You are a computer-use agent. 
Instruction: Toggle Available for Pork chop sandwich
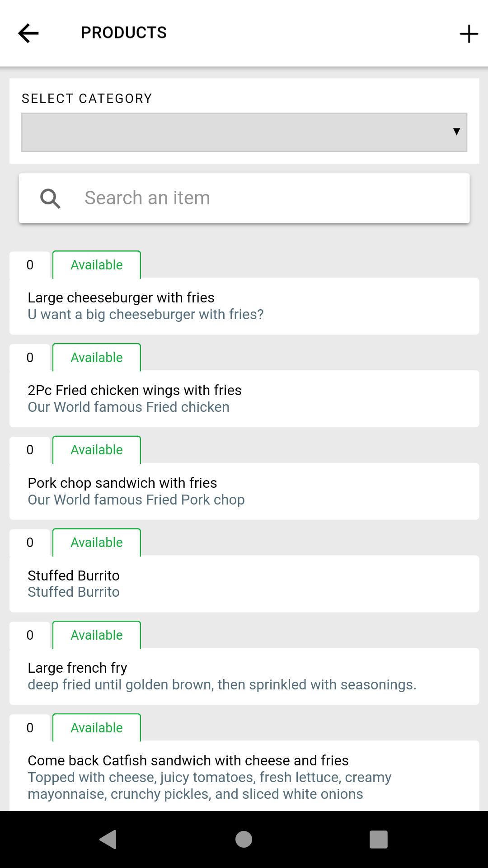[97, 450]
